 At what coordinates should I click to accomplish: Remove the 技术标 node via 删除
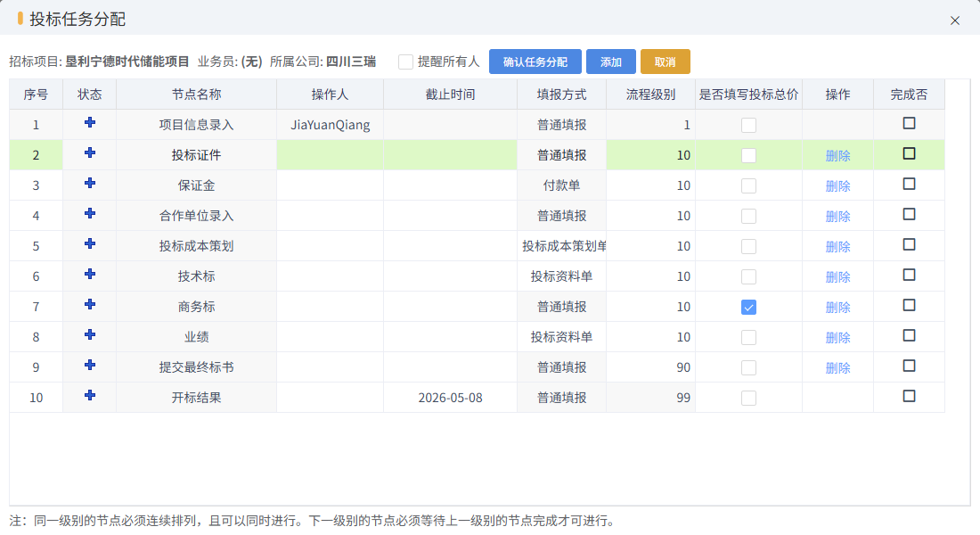[x=837, y=277]
